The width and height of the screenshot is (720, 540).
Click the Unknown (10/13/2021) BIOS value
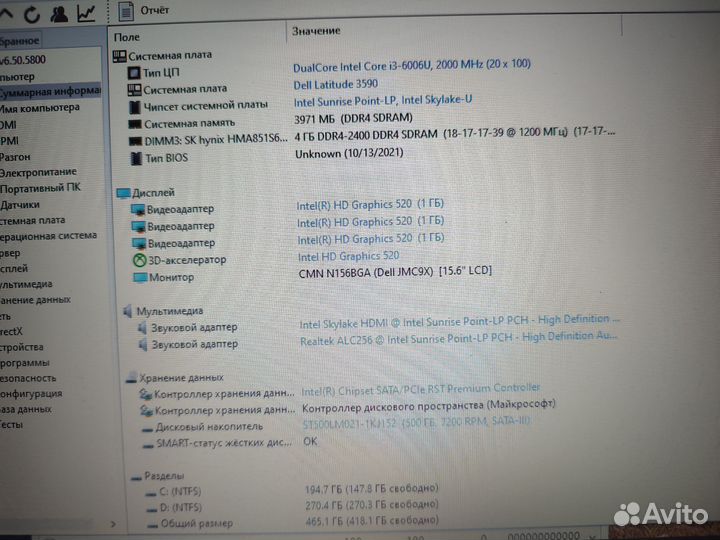(349, 153)
